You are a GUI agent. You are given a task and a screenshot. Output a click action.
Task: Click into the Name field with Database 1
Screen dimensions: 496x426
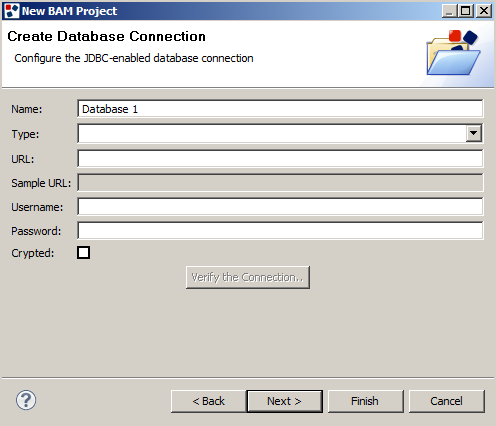coord(280,109)
